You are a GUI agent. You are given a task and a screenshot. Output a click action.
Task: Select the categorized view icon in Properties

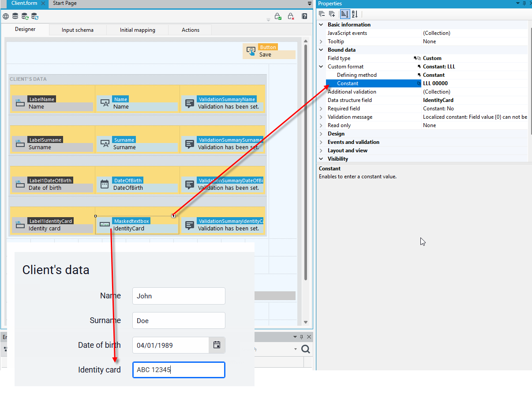345,14
